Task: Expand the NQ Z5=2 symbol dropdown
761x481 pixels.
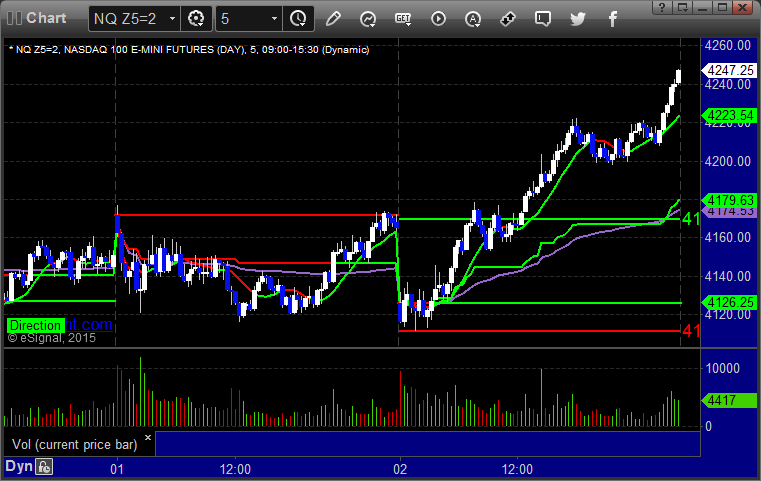Action: point(172,19)
